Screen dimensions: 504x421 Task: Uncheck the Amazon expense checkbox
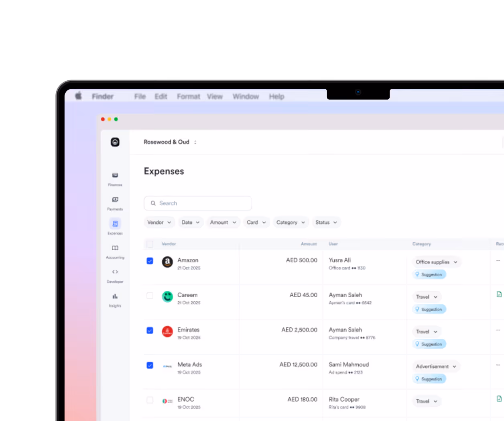click(x=150, y=261)
